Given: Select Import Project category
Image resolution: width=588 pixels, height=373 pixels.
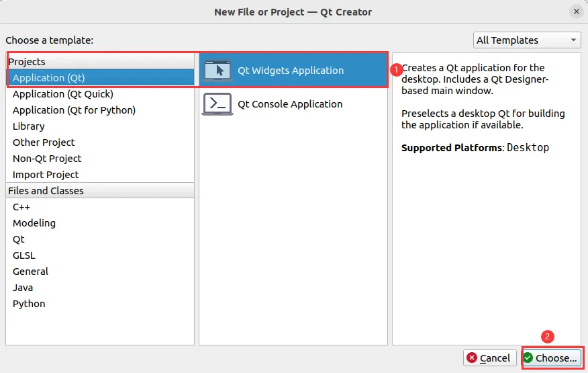Looking at the screenshot, I should click(x=100, y=175).
